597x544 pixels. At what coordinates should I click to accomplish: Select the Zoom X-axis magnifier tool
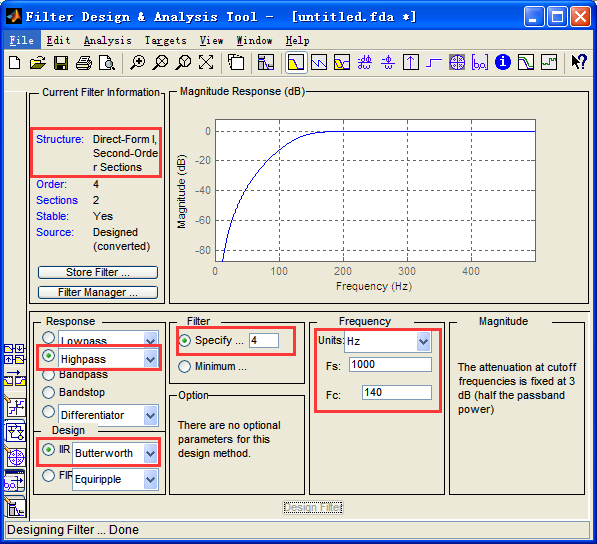(160, 62)
